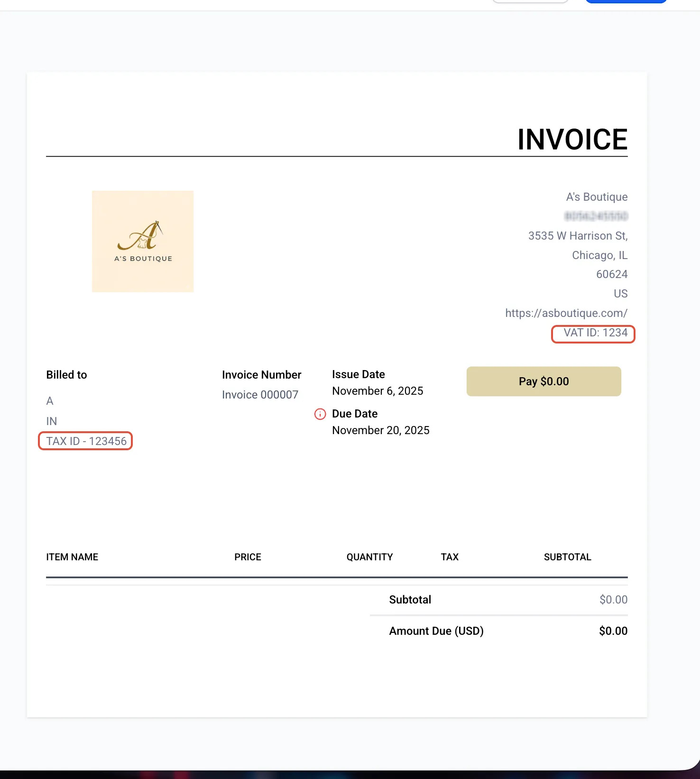Click the Issue Date value November 6, 2025
The width and height of the screenshot is (700, 779).
378,391
